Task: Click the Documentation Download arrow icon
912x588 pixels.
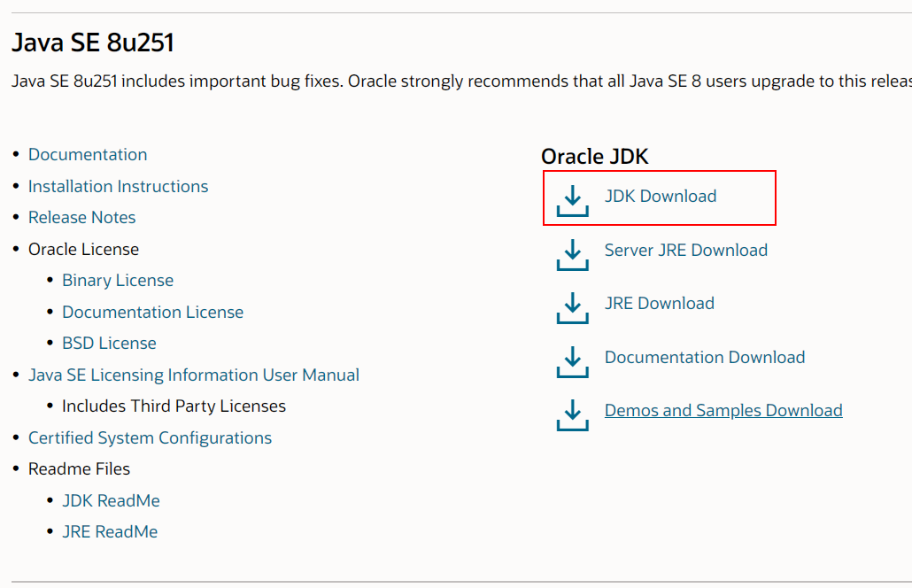Action: 572,362
